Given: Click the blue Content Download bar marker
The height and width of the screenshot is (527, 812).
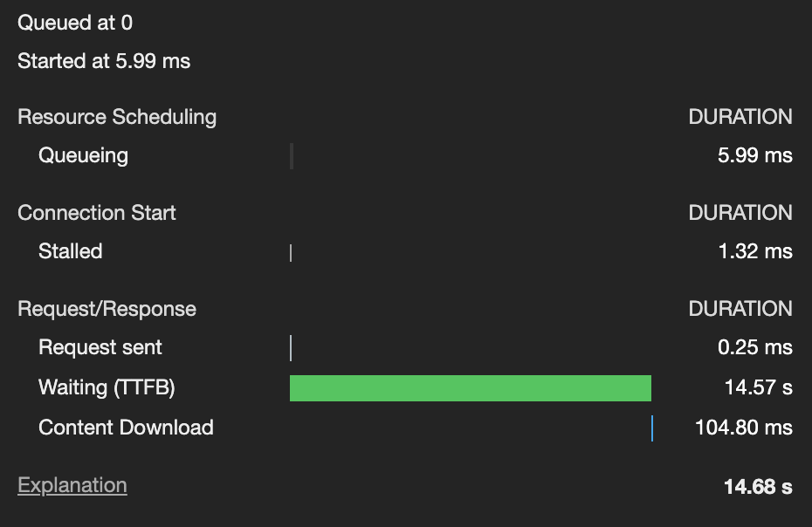Looking at the screenshot, I should click(652, 428).
